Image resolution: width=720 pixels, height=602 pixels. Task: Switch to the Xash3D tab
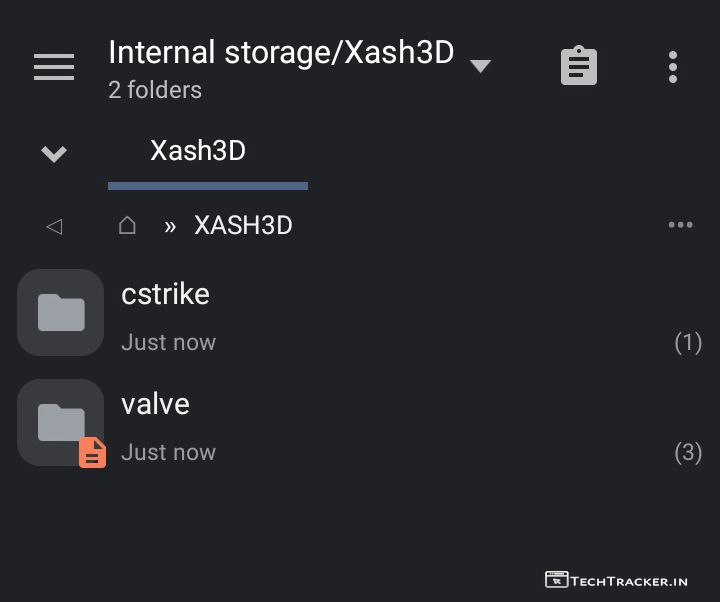pyautogui.click(x=198, y=151)
